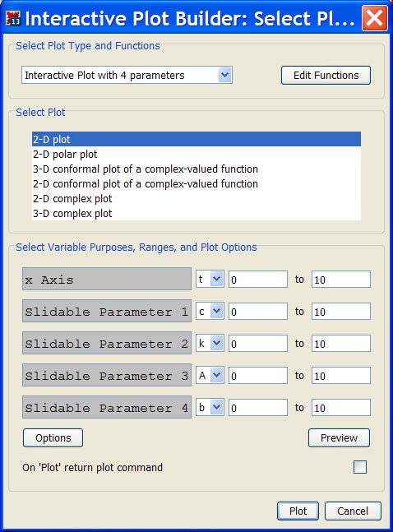The height and width of the screenshot is (532, 393).
Task: Click Slidable Parameter 4 range end field
Action: click(341, 408)
